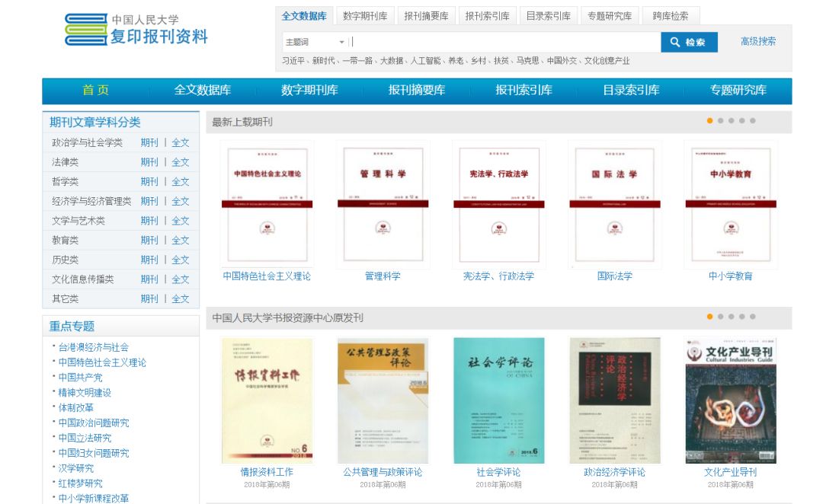Screen dimensions: 823x504
Task: Open the 情报资料工作 magazine cover
Action: click(267, 400)
